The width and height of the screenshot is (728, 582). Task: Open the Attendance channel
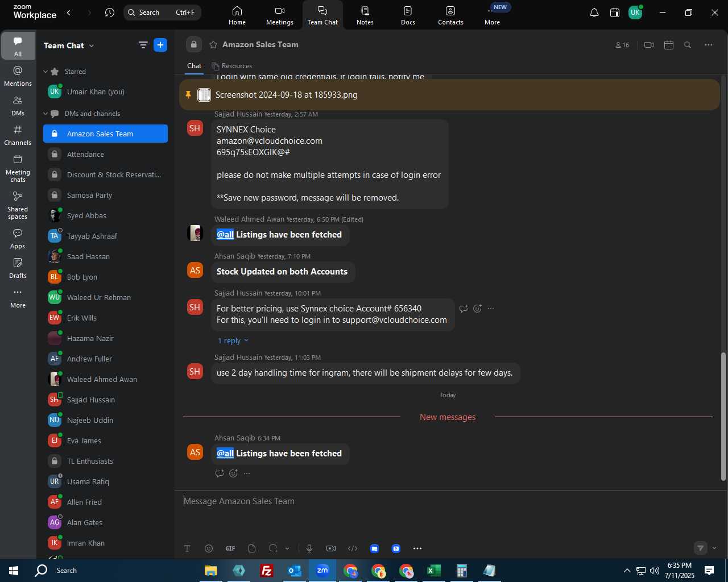pyautogui.click(x=105, y=154)
